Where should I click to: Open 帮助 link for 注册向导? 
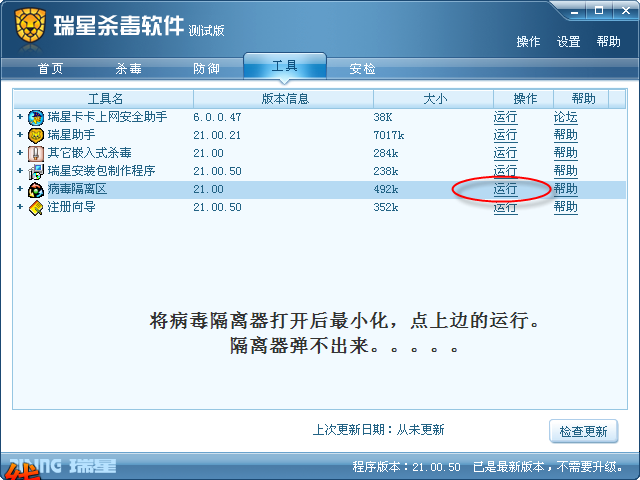(566, 207)
